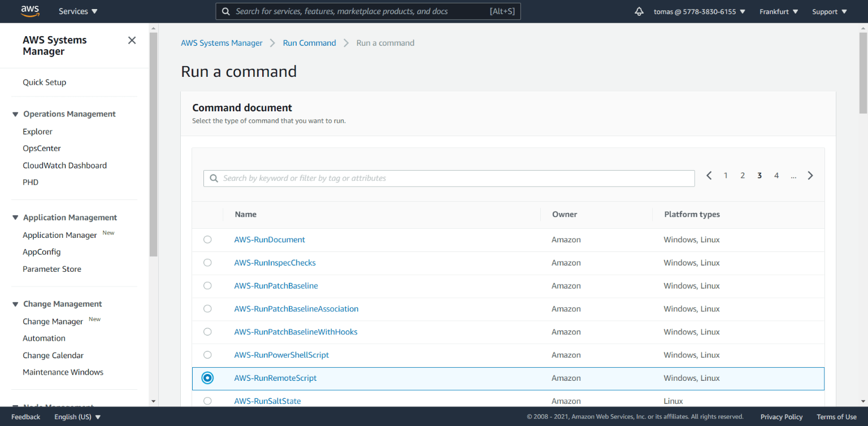Close the AWS Systems Manager sidebar with the X
Viewport: 868px width, 426px height.
[x=132, y=40]
